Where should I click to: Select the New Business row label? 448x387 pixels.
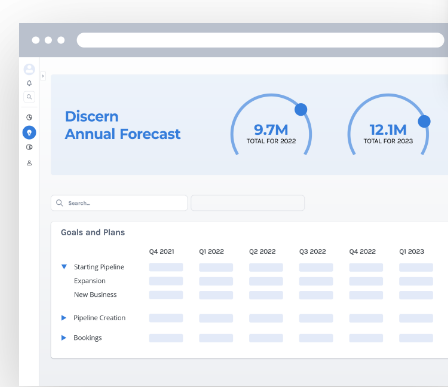pos(95,295)
